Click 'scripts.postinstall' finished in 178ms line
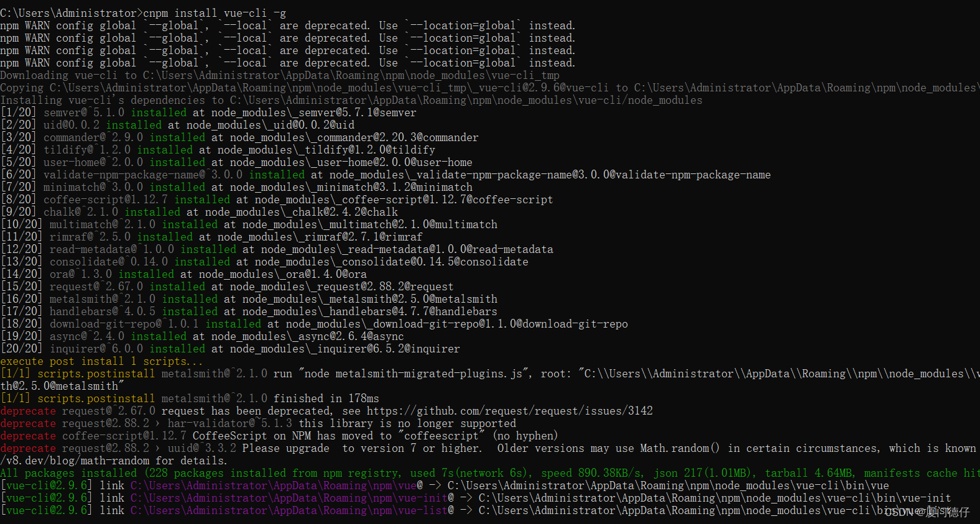Image resolution: width=980 pixels, height=524 pixels. click(190, 398)
